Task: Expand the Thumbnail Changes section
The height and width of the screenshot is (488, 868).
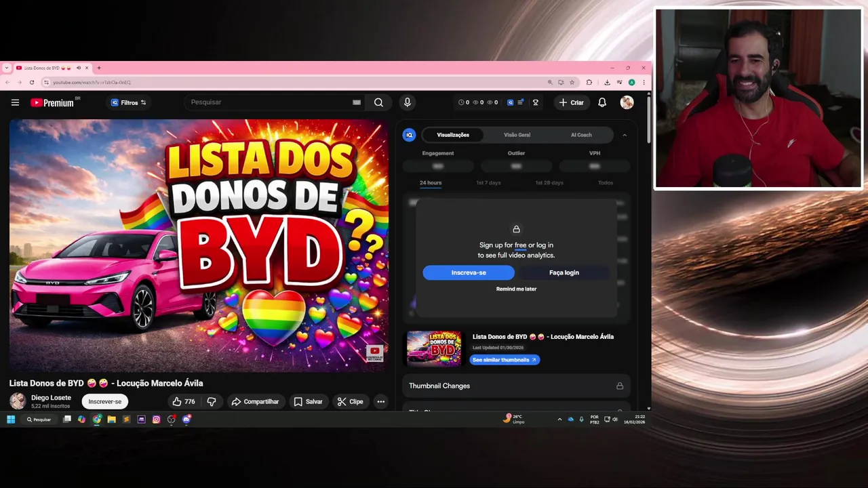Action: click(516, 386)
